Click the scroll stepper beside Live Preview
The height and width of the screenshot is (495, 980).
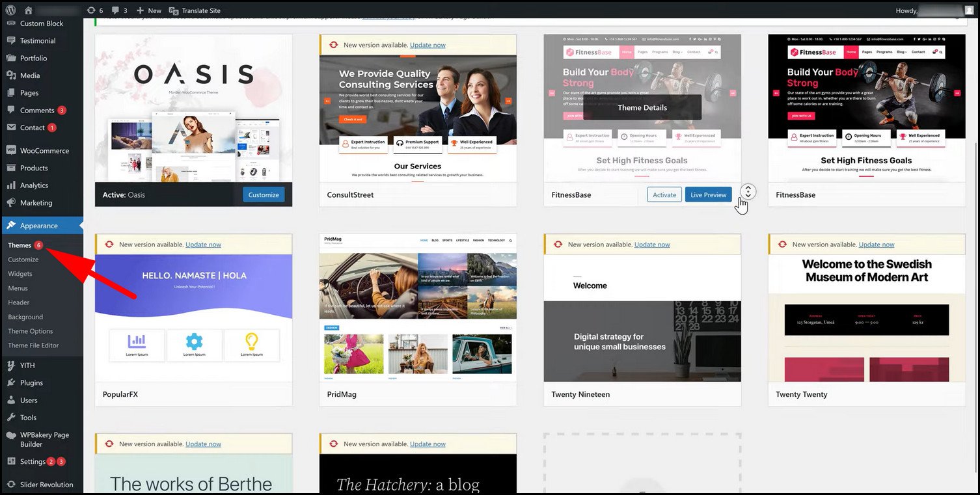[748, 192]
